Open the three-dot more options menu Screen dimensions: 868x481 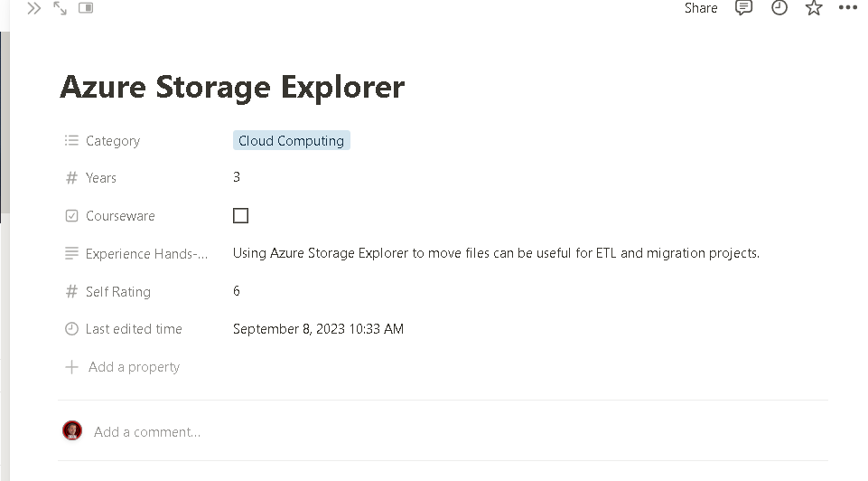point(847,8)
